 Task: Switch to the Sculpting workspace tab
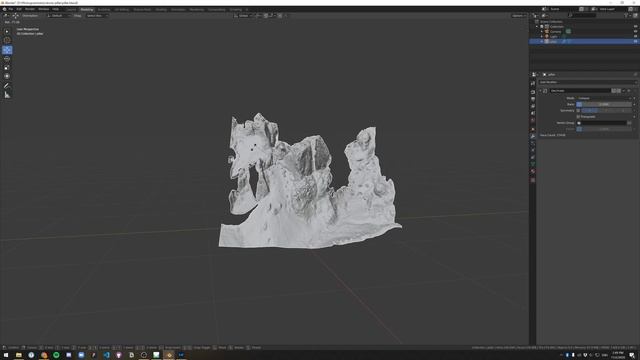[104, 9]
